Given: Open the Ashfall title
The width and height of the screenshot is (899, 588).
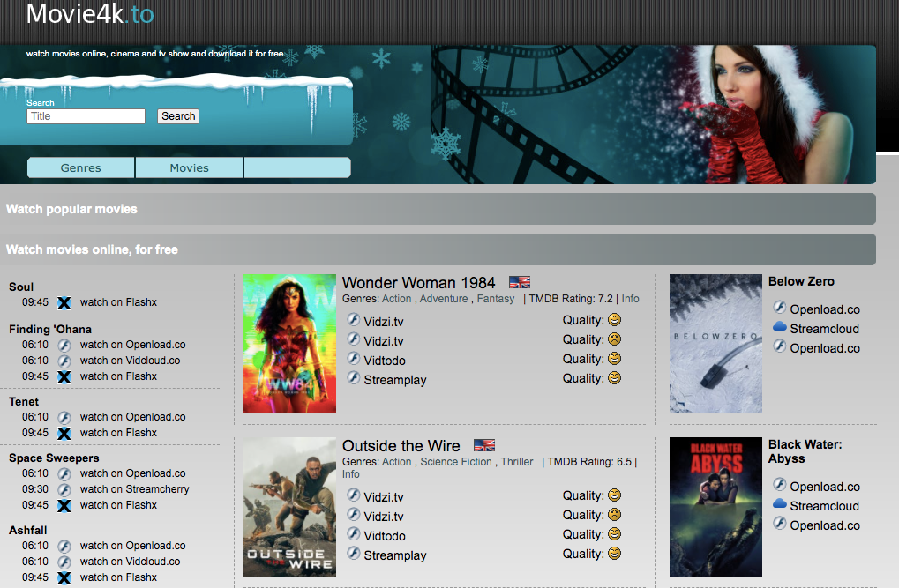Looking at the screenshot, I should [27, 530].
